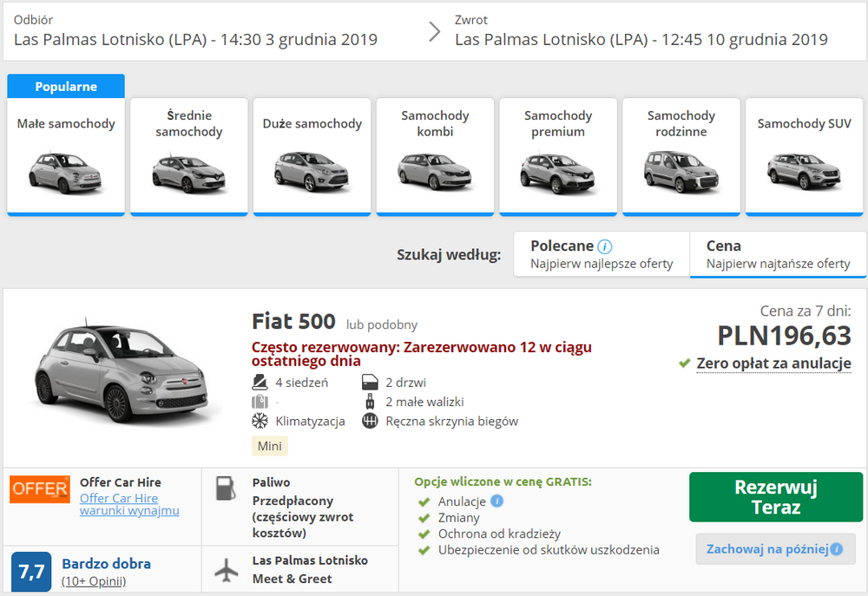Click the Fiat 500 title
The image size is (868, 596).
pyautogui.click(x=293, y=322)
